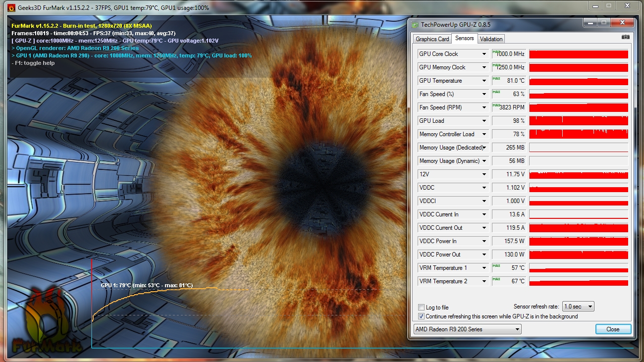
Task: Click the VDDC Current Out value 119.5 A
Action: coord(509,228)
